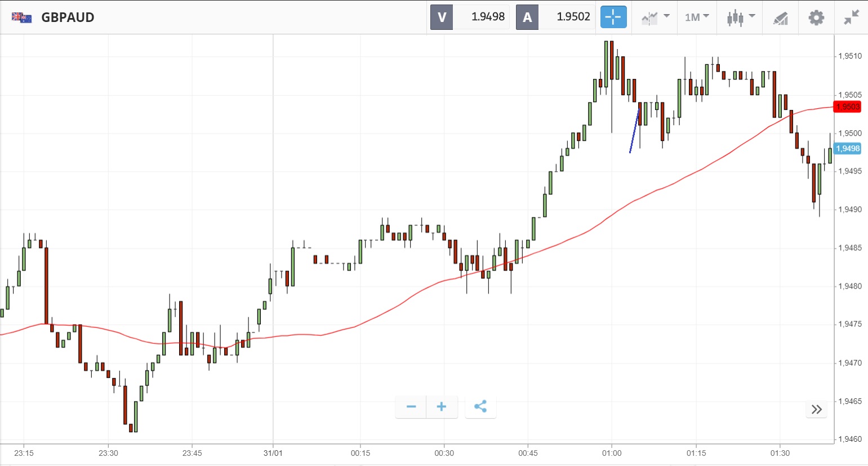Open chart settings gear
The height and width of the screenshot is (466, 868).
click(816, 17)
